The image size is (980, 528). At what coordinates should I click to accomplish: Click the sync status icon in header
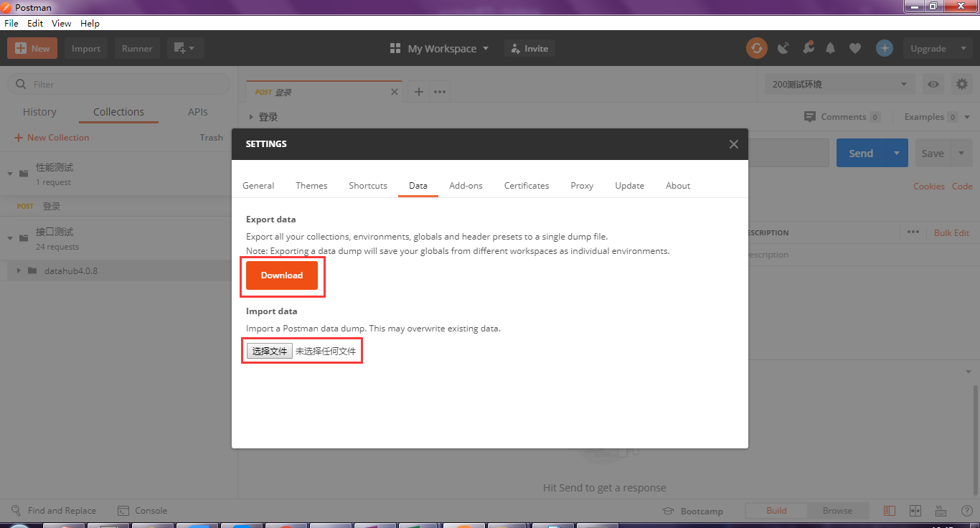[x=756, y=48]
